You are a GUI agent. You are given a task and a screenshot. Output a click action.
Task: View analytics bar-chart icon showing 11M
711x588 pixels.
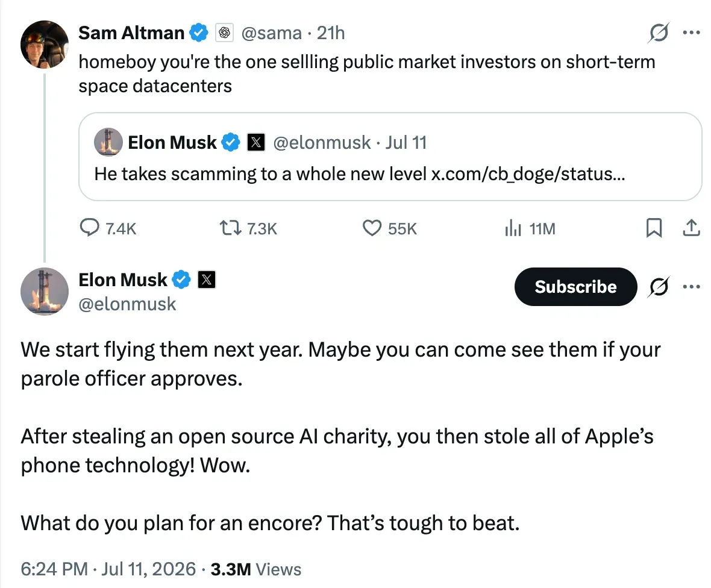pyautogui.click(x=513, y=228)
